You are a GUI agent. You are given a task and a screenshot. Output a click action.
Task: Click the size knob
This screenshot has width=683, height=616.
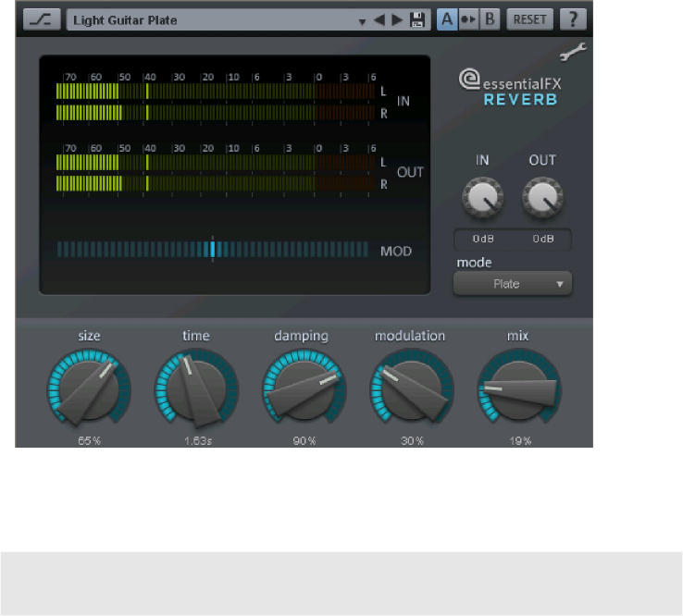(x=89, y=388)
